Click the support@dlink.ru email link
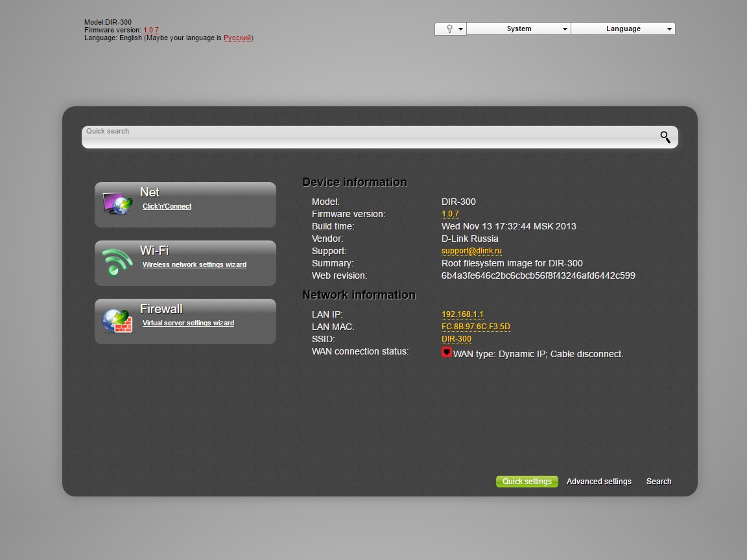 [x=471, y=251]
